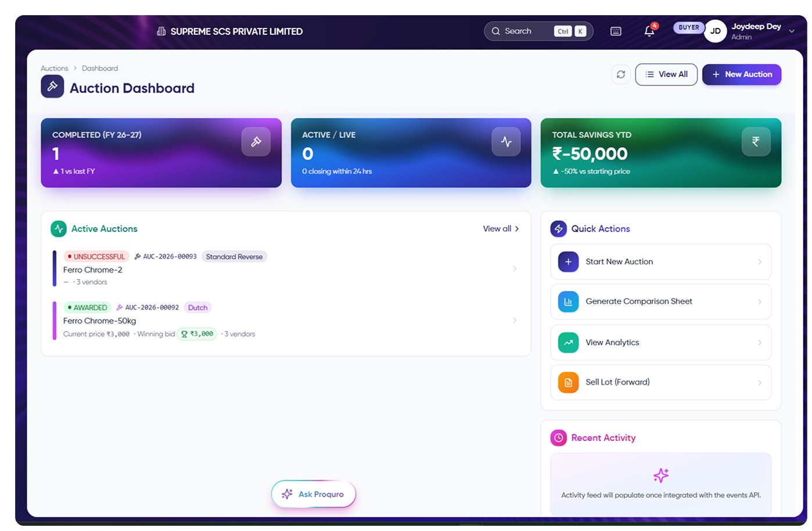Viewport: 812px width, 531px height.
Task: Open the keyboard shortcuts icon
Action: click(x=616, y=31)
